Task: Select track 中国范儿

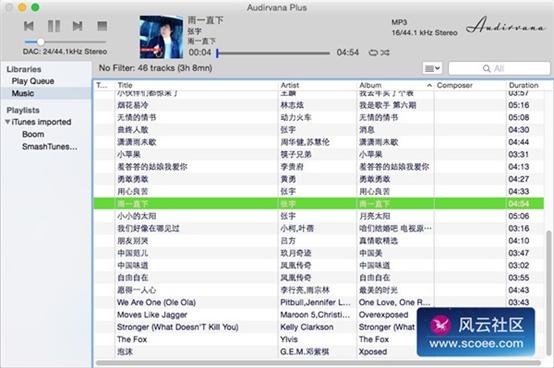Action: coord(133,253)
